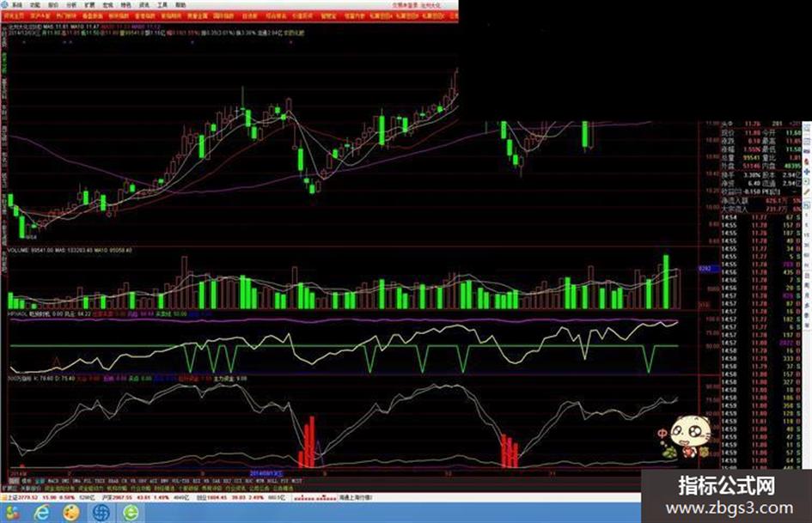Screen dimensions: 812x523
Task: Switch indicator to MACD tab
Action: tap(52, 481)
